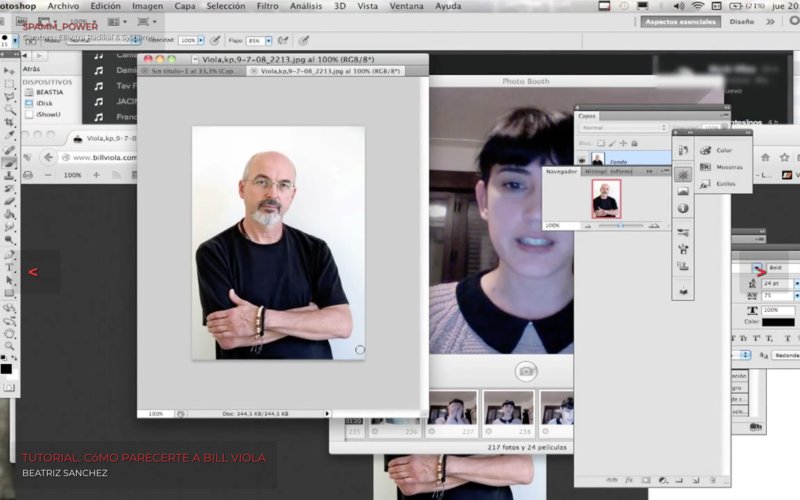Expand workspace switcher chevrons after Diseño
Image resolution: width=800 pixels, height=500 pixels.
770,21
